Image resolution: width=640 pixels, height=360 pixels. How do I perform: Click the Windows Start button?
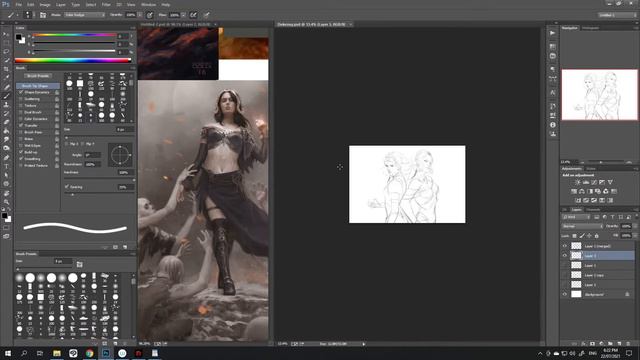click(8, 353)
